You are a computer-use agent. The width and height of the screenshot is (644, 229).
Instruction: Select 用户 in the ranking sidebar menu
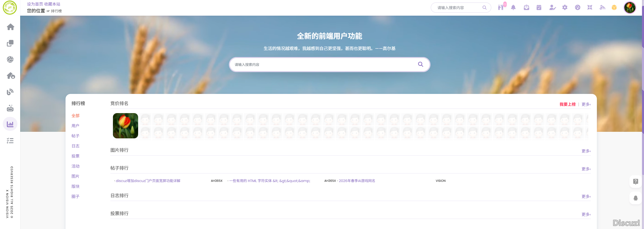(x=75, y=126)
